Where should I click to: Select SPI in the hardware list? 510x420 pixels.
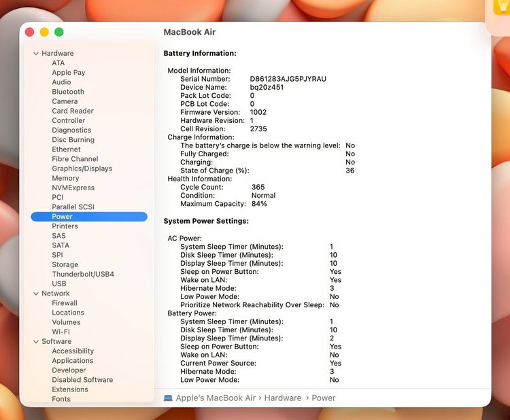[57, 255]
